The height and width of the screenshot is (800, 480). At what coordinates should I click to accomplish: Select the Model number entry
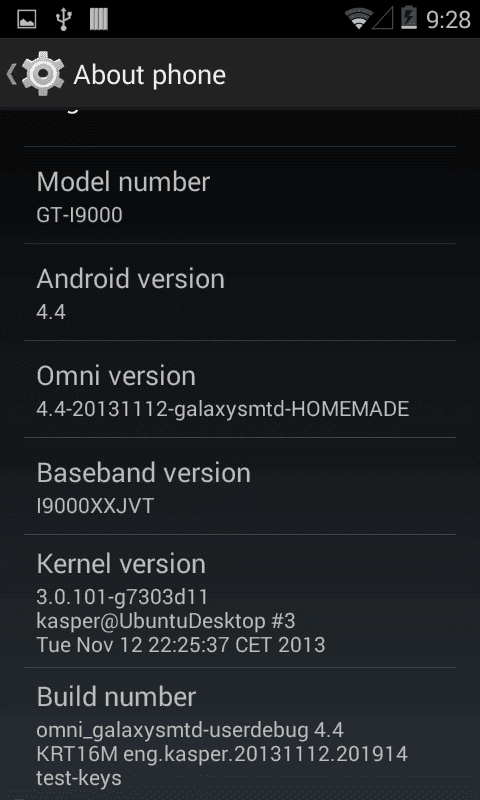[x=240, y=195]
